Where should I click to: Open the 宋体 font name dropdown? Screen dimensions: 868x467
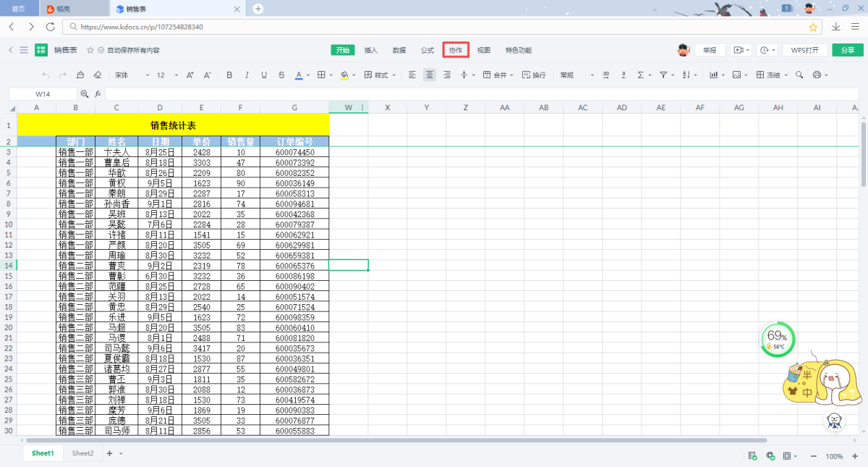tap(132, 75)
